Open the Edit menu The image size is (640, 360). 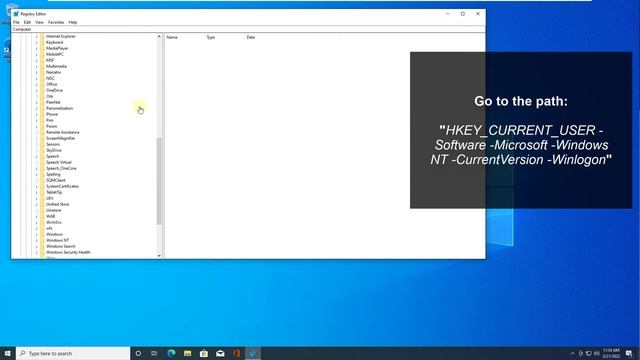tap(27, 22)
